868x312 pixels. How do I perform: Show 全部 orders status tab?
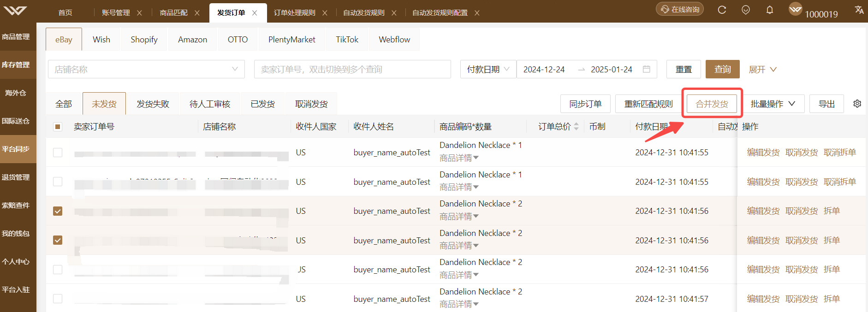point(64,104)
